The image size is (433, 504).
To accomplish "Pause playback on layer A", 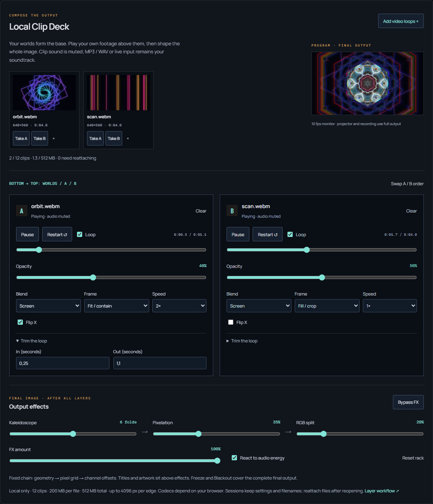I will tap(27, 235).
